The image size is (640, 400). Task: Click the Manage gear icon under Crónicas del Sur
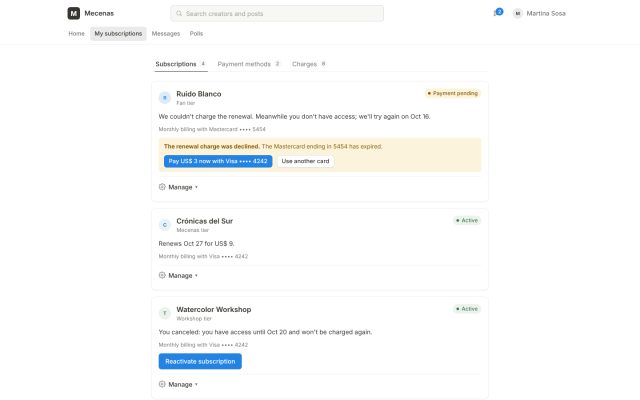(x=162, y=275)
